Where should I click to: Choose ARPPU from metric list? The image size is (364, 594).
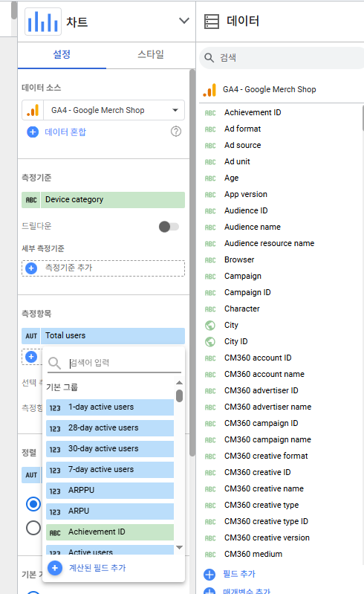tap(110, 491)
